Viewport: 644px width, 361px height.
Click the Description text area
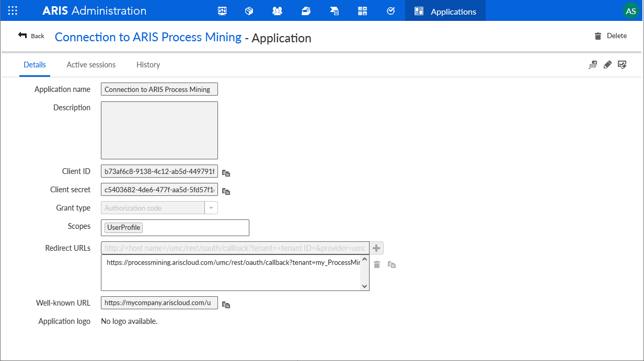pyautogui.click(x=159, y=130)
